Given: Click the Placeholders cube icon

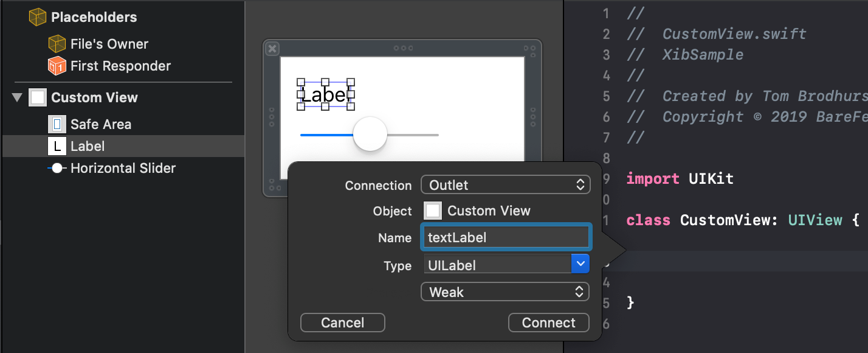Looking at the screenshot, I should (x=38, y=16).
